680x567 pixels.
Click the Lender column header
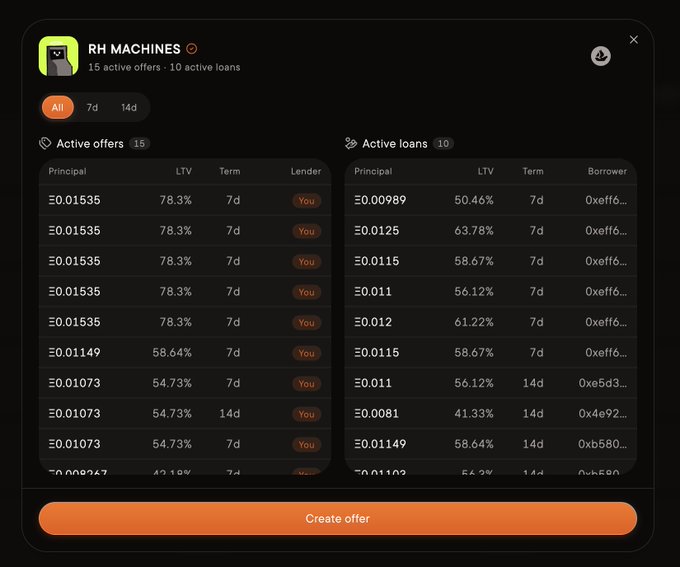tap(306, 171)
